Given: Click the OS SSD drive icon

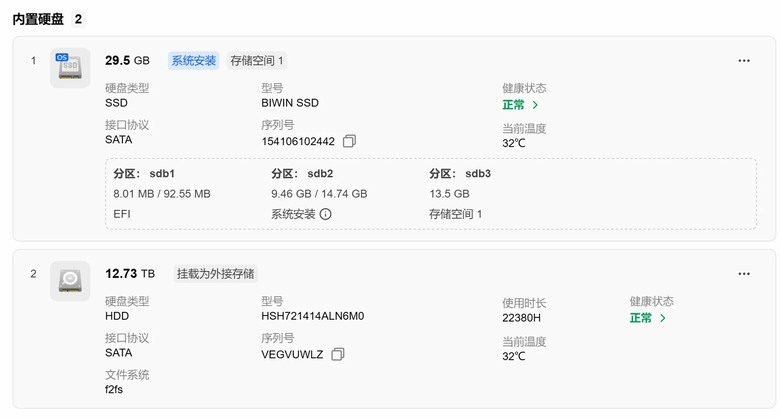Looking at the screenshot, I should (x=70, y=68).
